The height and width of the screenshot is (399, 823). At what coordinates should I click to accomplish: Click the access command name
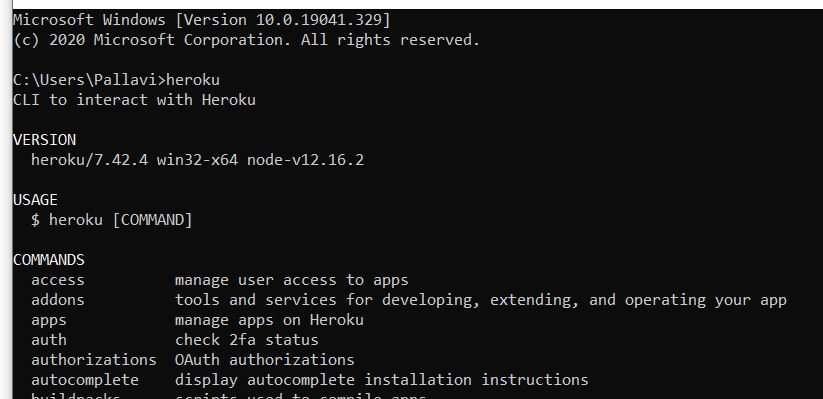[58, 280]
